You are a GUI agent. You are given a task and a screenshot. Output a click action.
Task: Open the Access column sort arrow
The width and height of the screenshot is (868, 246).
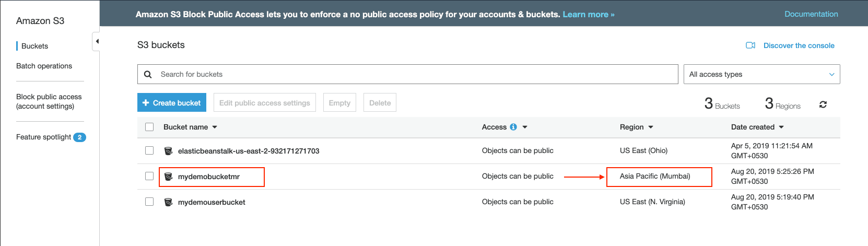[525, 127]
